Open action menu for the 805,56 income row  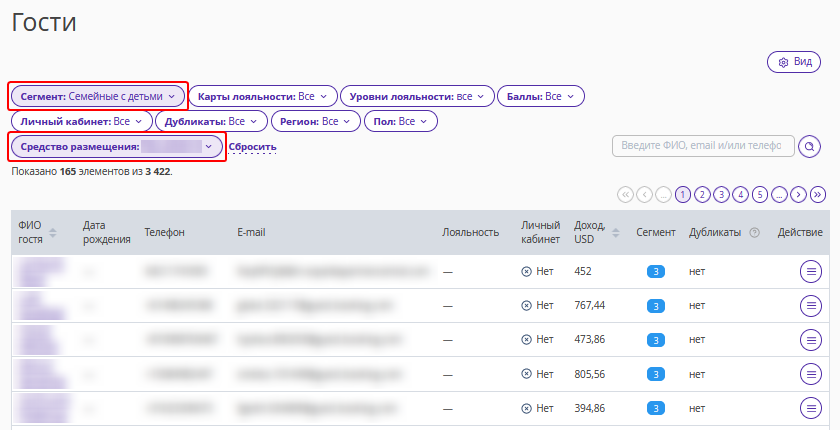tap(811, 374)
